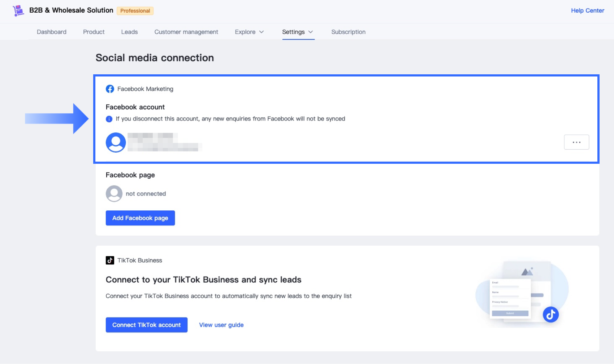Screen dimensions: 614x364
Task: Open the three-dots menu for Facebook account
Action: tap(576, 142)
